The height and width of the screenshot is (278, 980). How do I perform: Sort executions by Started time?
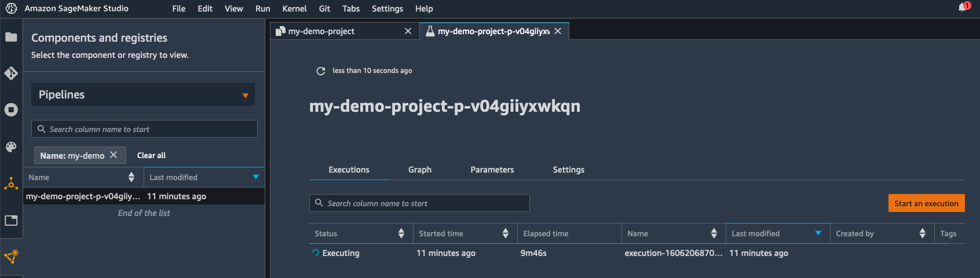click(x=505, y=233)
